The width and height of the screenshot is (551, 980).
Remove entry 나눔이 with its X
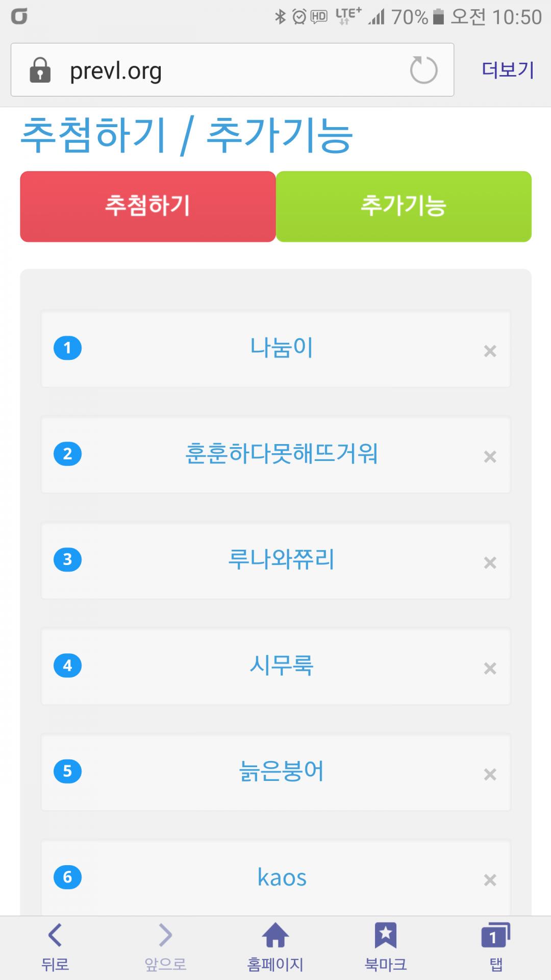490,351
